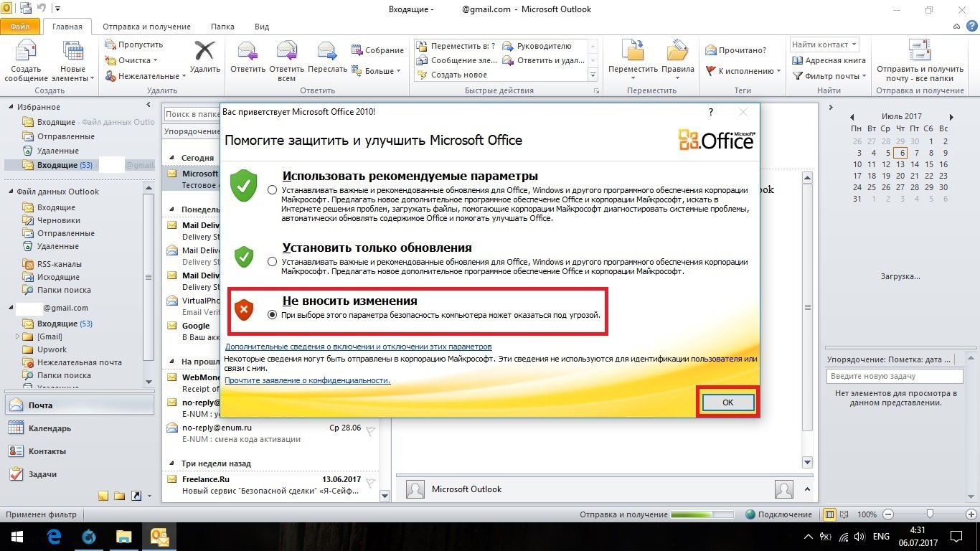Image resolution: width=980 pixels, height=551 pixels.
Task: Click the OK button in the dialog
Action: 727,402
